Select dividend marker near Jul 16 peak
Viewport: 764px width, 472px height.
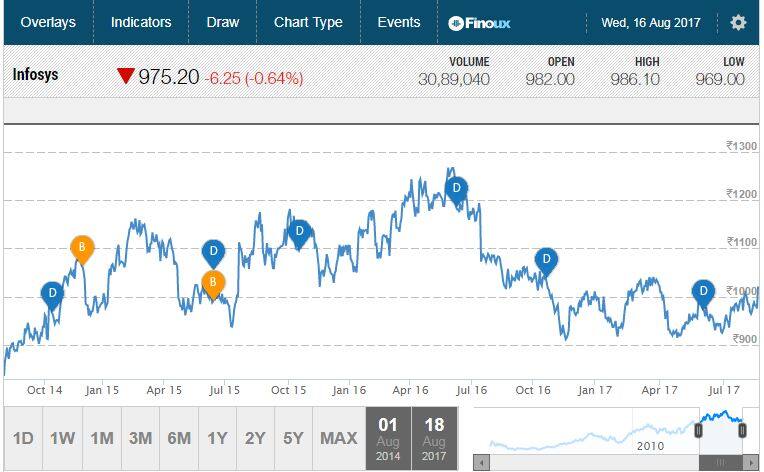[x=457, y=189]
